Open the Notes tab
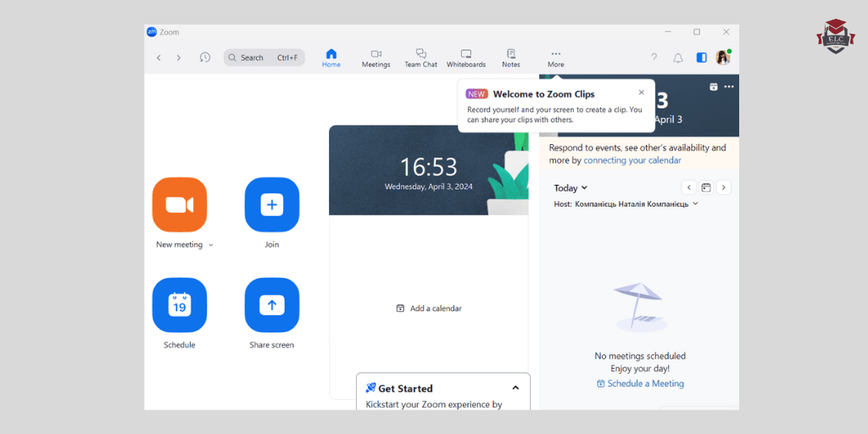This screenshot has height=434, width=868. coord(511,58)
